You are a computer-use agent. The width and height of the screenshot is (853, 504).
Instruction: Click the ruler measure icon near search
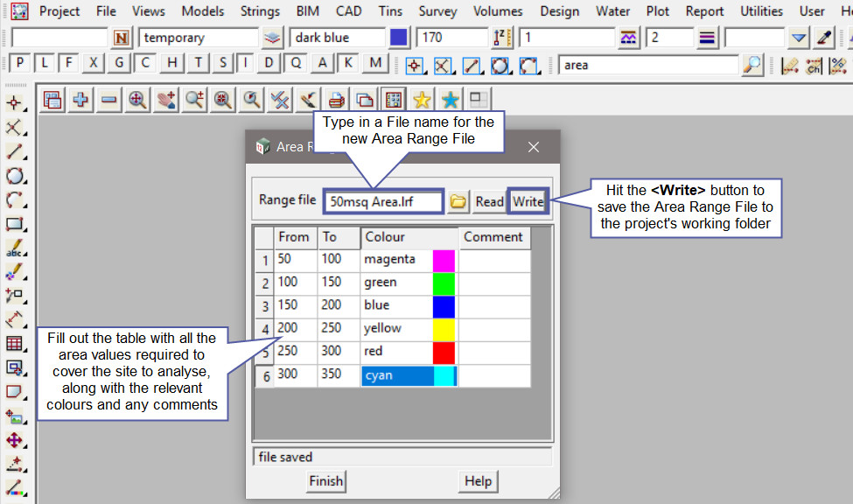point(789,66)
